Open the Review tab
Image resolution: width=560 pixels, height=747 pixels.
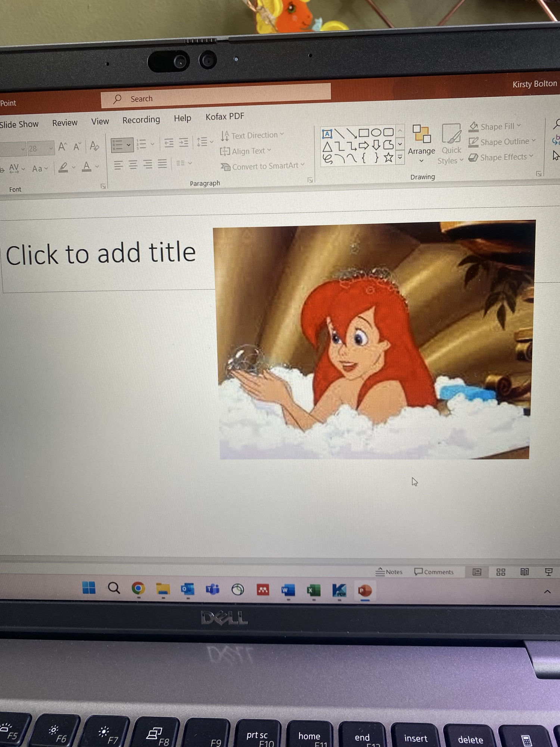pyautogui.click(x=65, y=123)
